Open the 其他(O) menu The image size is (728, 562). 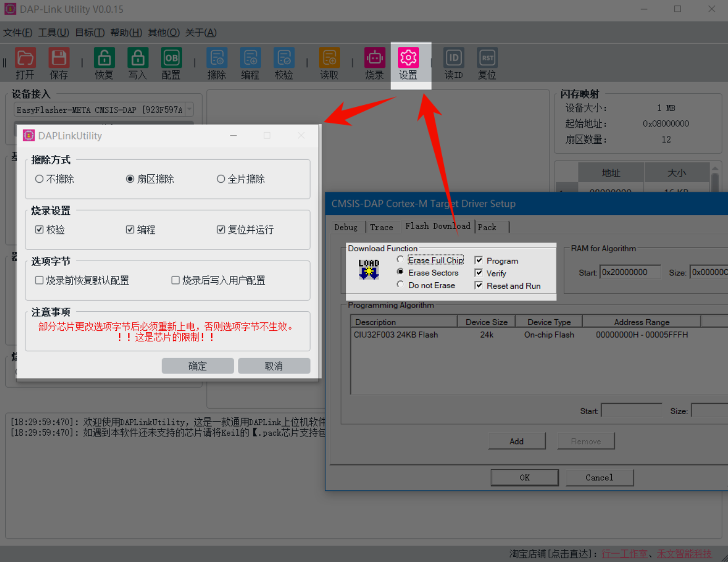[x=164, y=33]
